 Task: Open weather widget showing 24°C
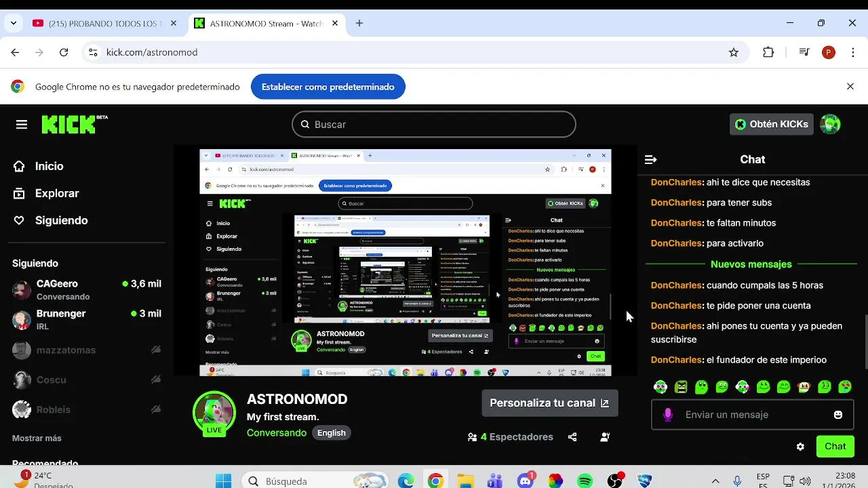[41, 480]
